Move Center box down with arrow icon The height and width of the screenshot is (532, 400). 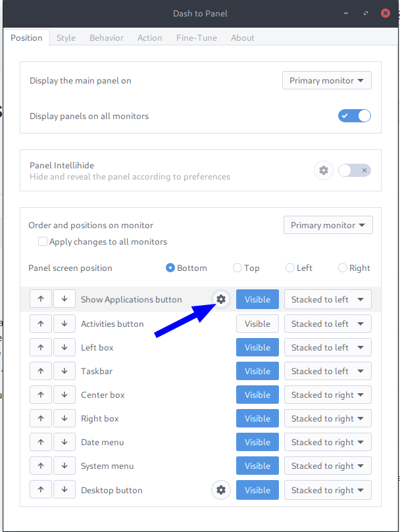[x=64, y=395]
